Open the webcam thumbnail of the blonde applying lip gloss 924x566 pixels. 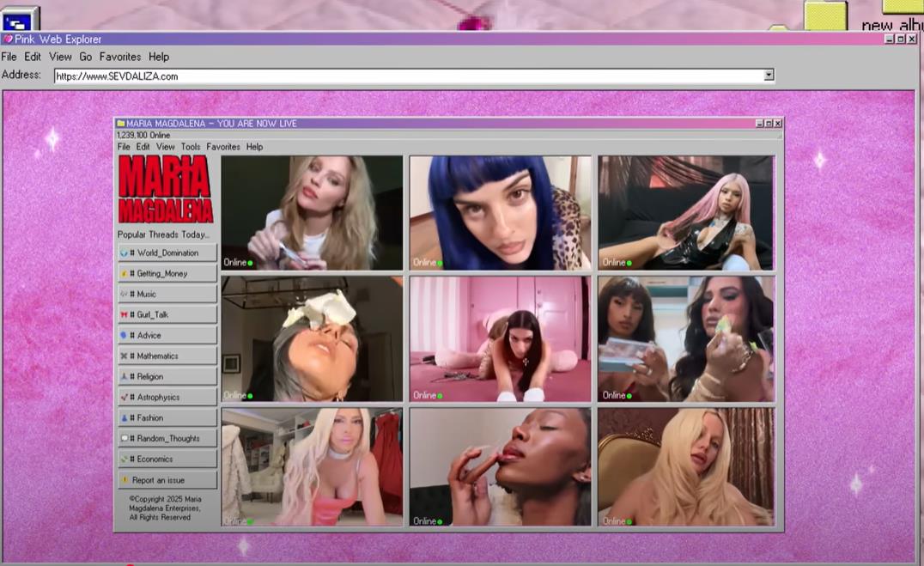coord(312,211)
